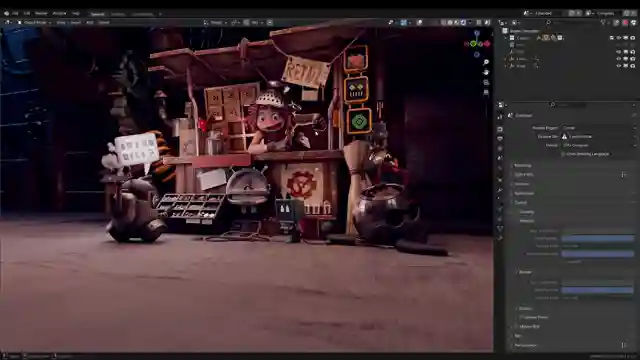Toggle camera view icon in viewport
Screen dimensions: 640x360
(x=486, y=82)
